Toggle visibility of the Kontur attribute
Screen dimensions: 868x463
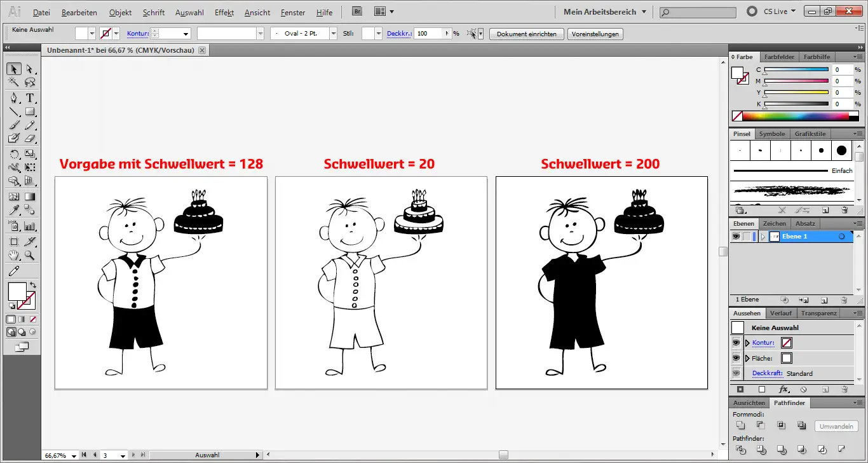[x=736, y=342]
